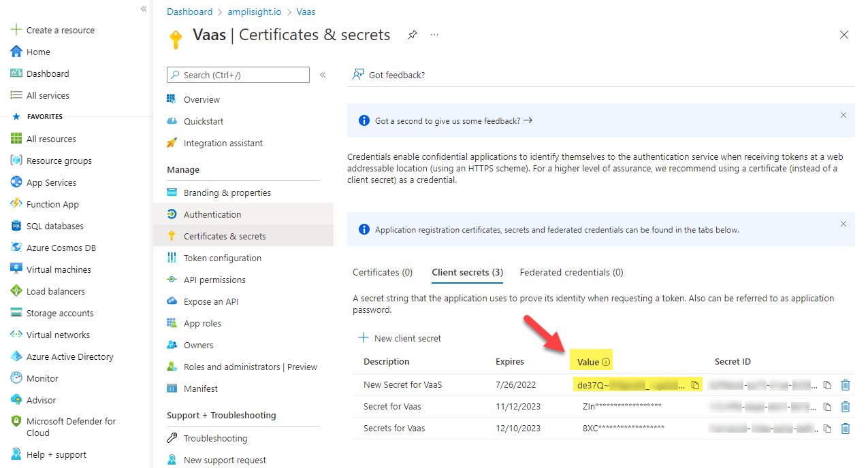Open Advisor icon
This screenshot has height=468, width=868.
pyautogui.click(x=16, y=400)
